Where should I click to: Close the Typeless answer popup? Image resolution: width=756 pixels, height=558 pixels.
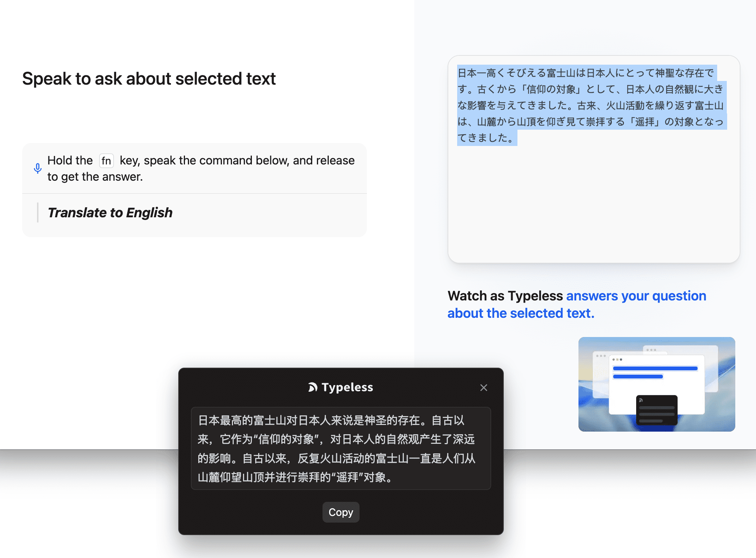pyautogui.click(x=483, y=388)
